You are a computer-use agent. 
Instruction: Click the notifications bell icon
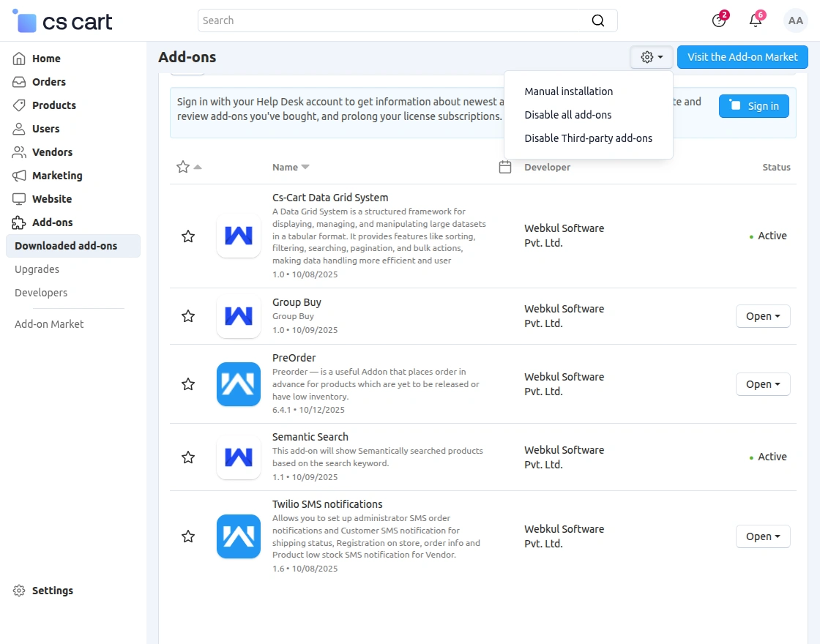(755, 20)
